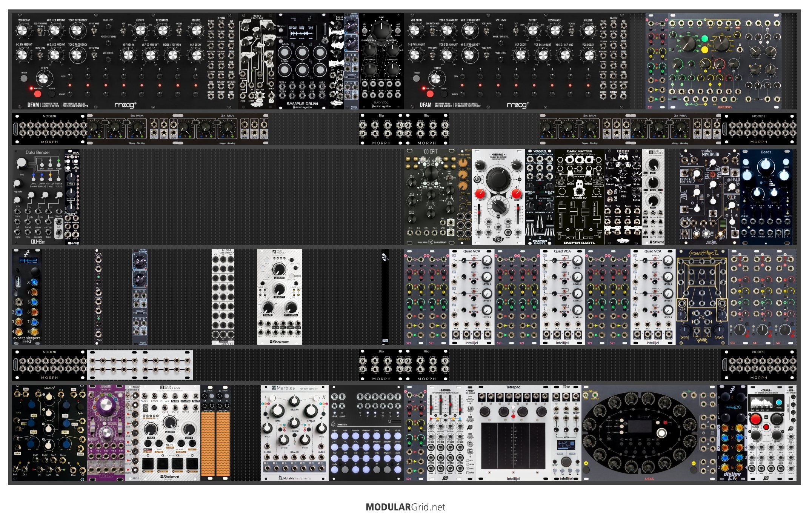
Task: Click the main encoder on Tête
Action: pos(566,461)
